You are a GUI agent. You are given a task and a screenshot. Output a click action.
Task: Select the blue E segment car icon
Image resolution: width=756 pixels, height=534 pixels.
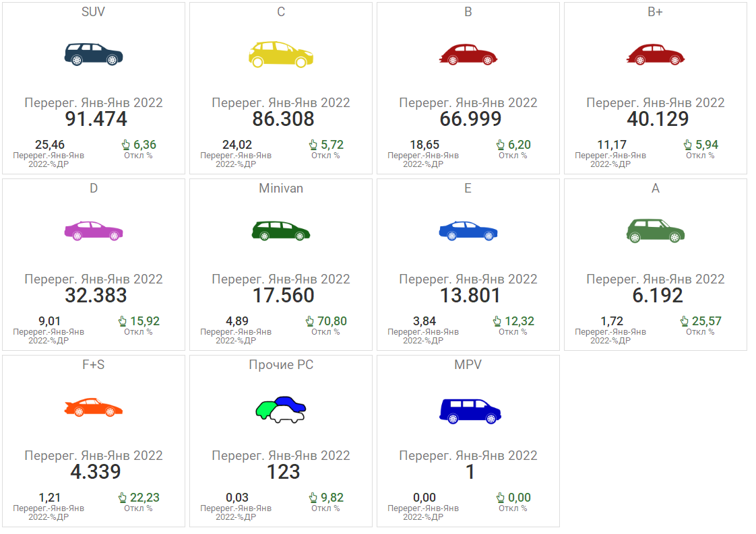tap(468, 231)
